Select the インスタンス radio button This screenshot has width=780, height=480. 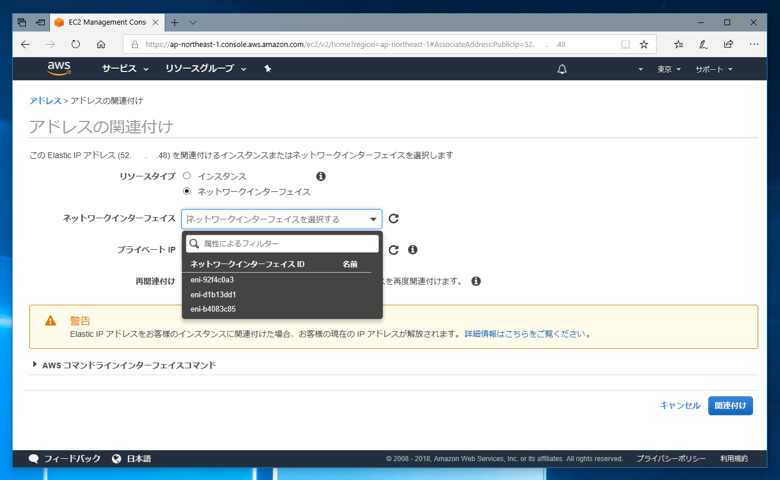pyautogui.click(x=187, y=176)
